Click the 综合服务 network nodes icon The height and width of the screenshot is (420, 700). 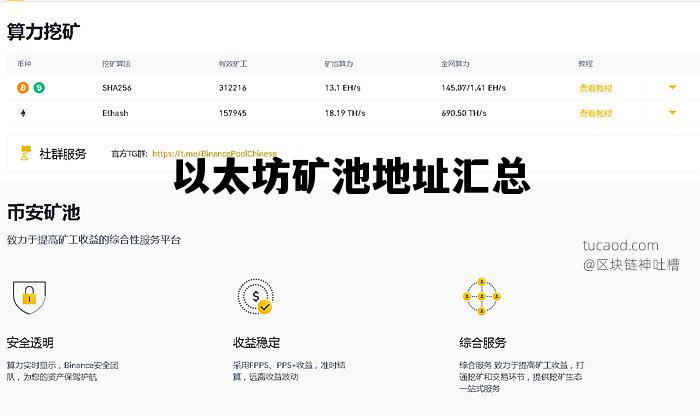point(482,296)
